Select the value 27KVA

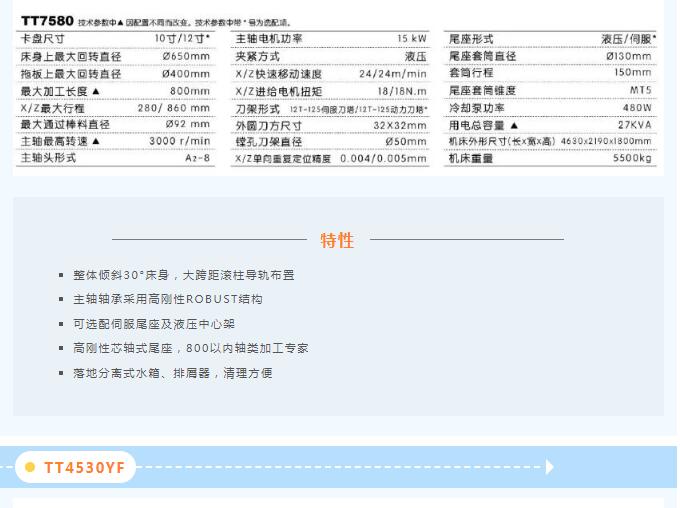[634, 125]
